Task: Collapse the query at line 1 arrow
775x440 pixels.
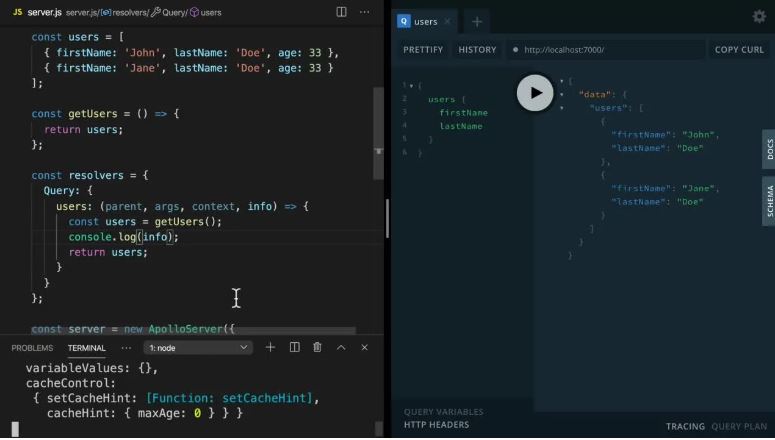Action: pos(411,86)
